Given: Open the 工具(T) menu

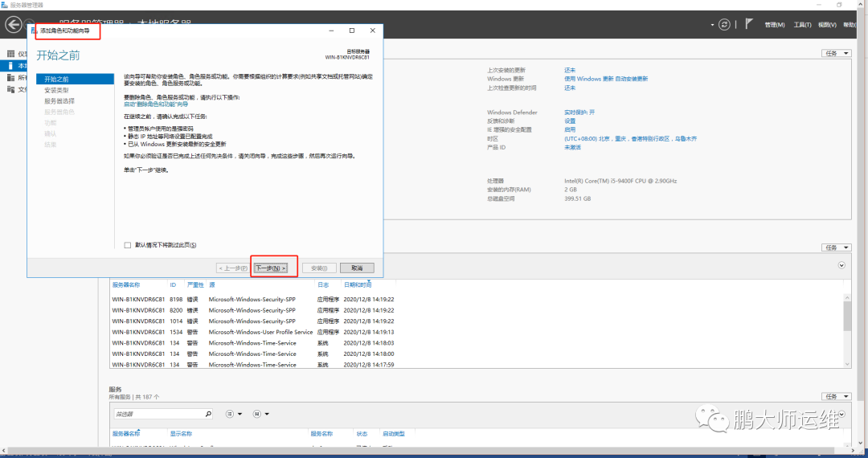Looking at the screenshot, I should pos(802,25).
